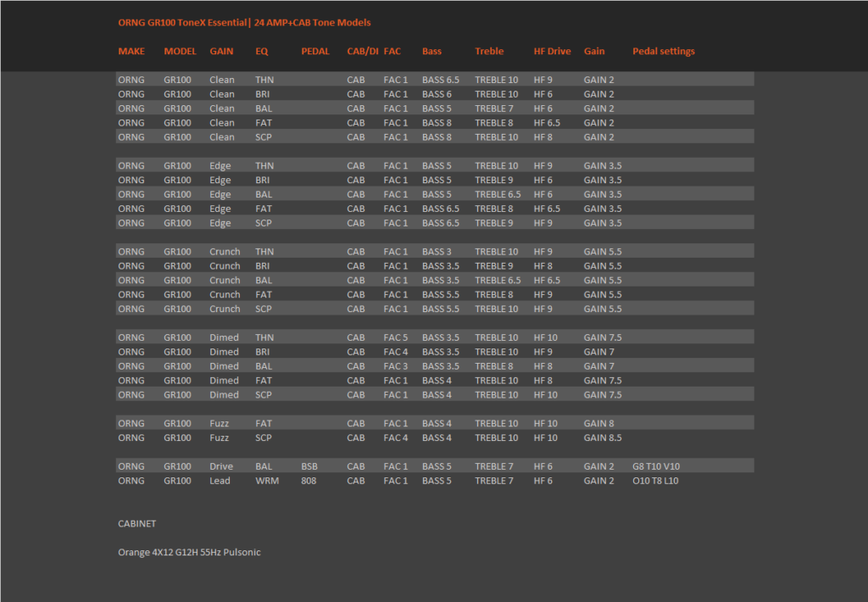The image size is (868, 602).
Task: Click the MODEL column header
Action: coord(180,51)
